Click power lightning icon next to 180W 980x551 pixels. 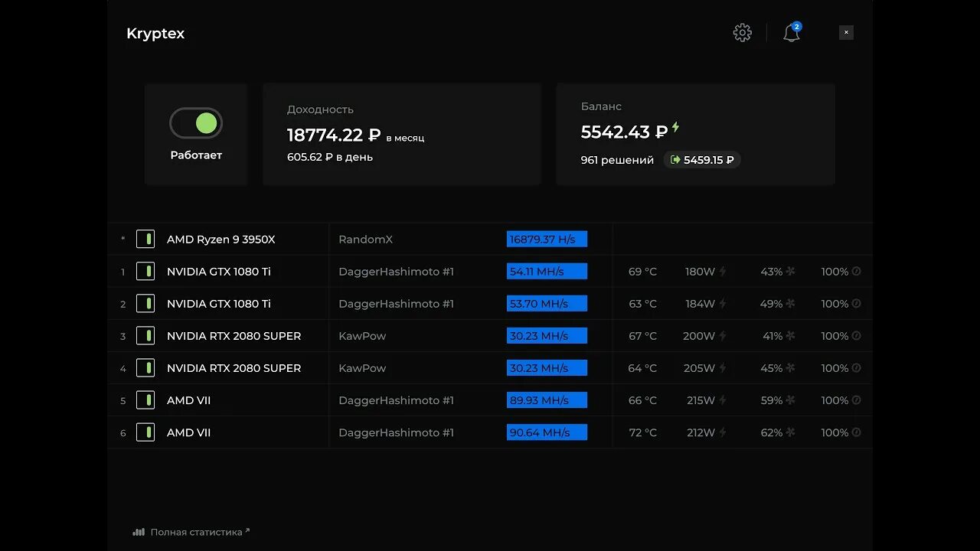pos(722,272)
